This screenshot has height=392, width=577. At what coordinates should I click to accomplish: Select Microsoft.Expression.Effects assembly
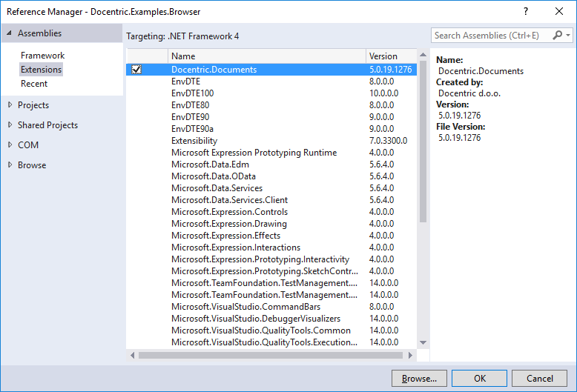pos(271,236)
